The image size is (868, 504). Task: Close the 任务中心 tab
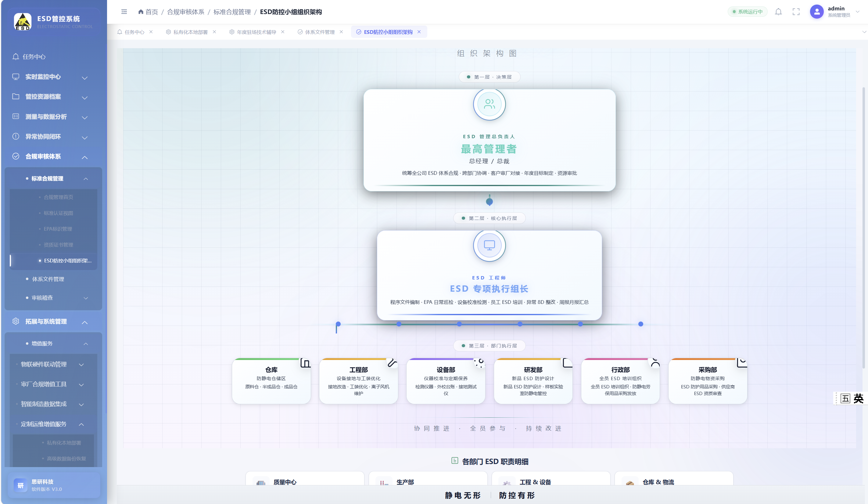point(151,32)
